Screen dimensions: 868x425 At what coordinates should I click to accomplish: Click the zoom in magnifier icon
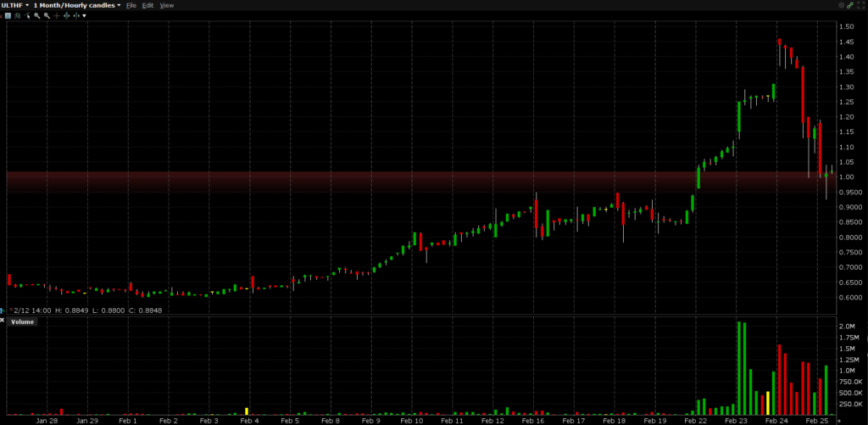click(x=37, y=15)
